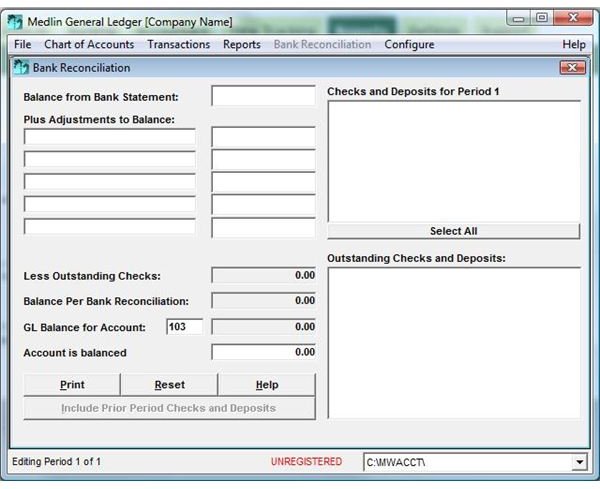Click the GL Balance for Account label
Viewport: 600px width, 489px height.
pos(85,328)
